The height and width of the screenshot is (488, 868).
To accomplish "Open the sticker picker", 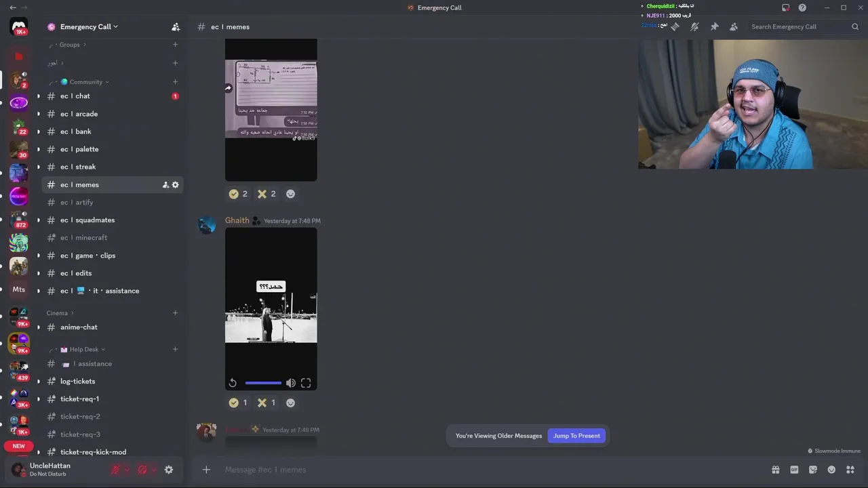I will [813, 470].
